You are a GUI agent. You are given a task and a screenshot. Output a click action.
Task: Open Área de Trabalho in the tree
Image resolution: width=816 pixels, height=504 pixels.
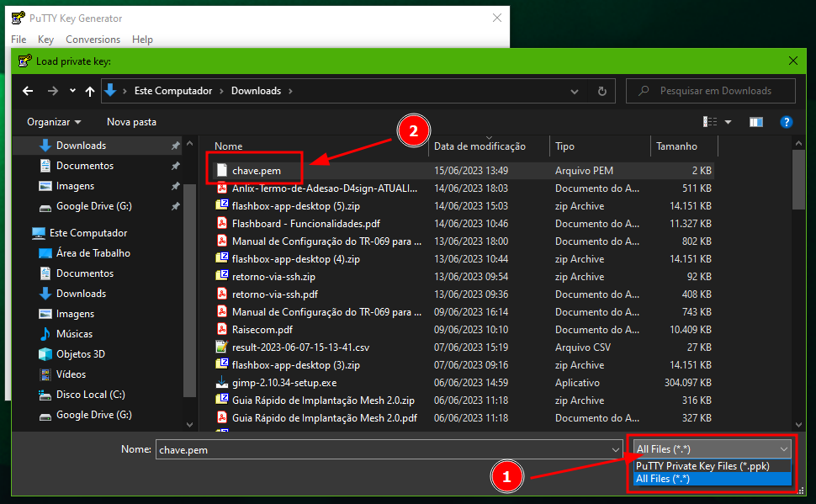pos(93,253)
